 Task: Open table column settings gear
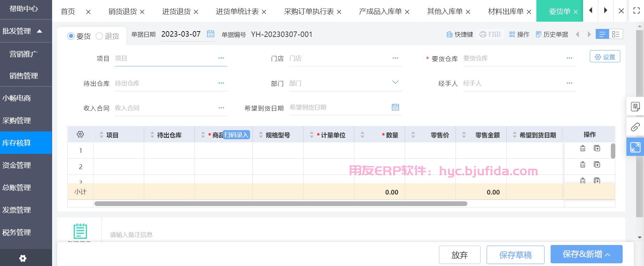tap(80, 134)
